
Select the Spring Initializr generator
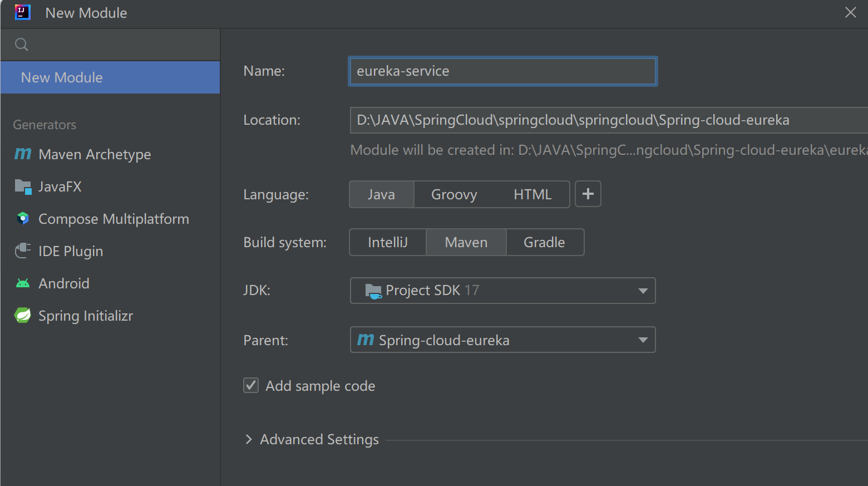110,316
